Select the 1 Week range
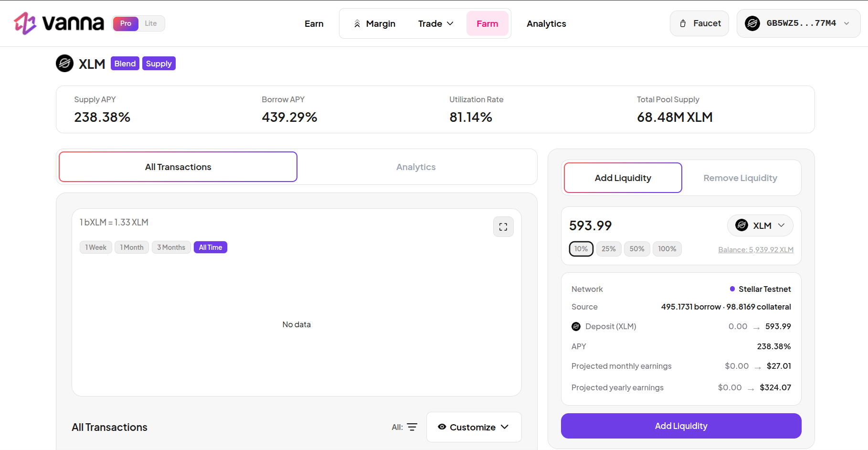The width and height of the screenshot is (868, 450). pyautogui.click(x=96, y=247)
